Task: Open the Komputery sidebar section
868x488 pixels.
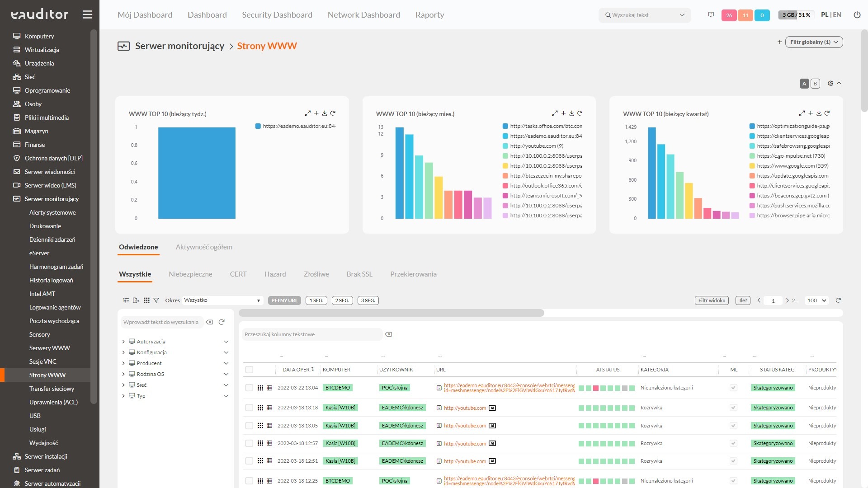Action: pyautogui.click(x=39, y=36)
